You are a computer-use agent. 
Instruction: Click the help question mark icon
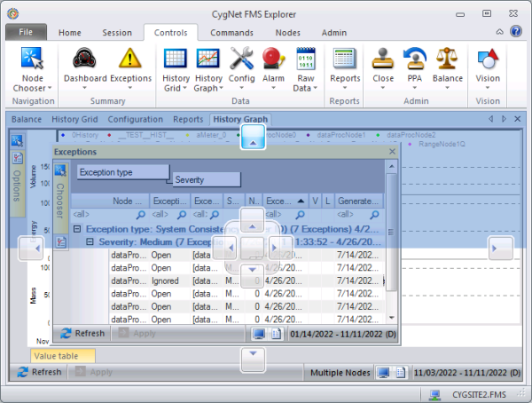[516, 32]
